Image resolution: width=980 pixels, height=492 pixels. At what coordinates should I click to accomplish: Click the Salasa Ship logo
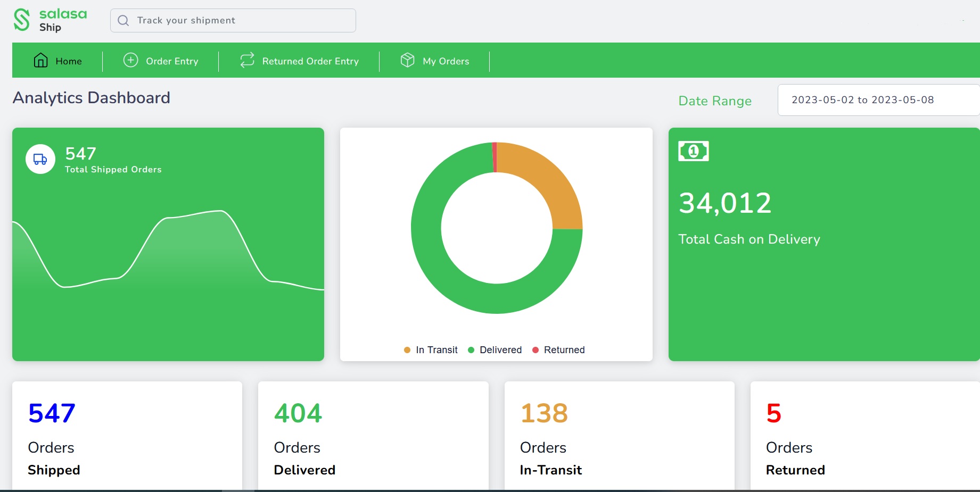click(50, 20)
